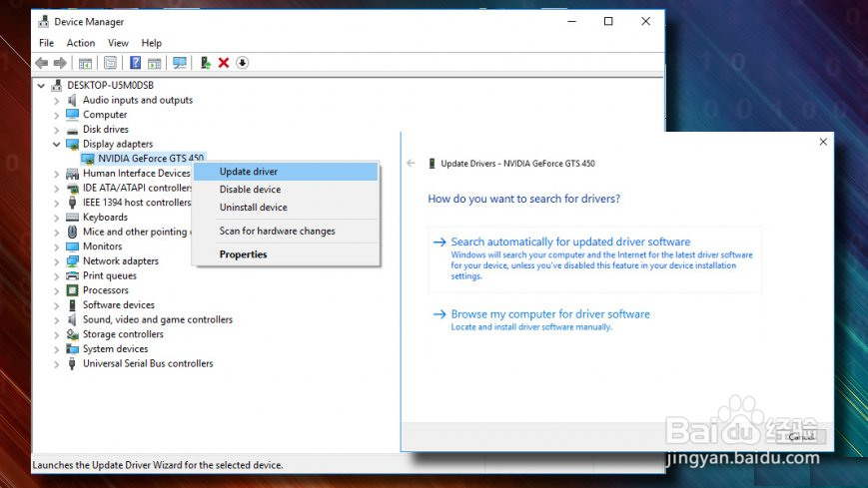This screenshot has width=868, height=488.
Task: Click the Monitors category icon
Action: pos(72,246)
